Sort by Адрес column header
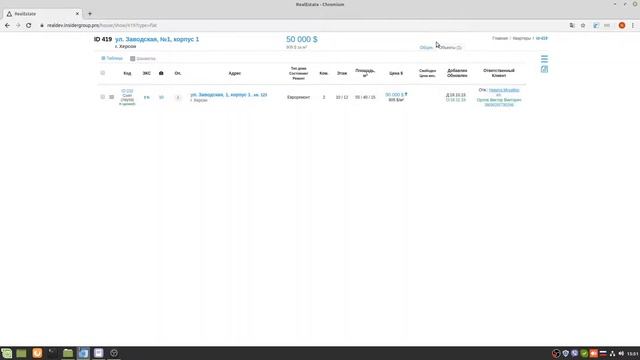The image size is (640, 360). [235, 73]
